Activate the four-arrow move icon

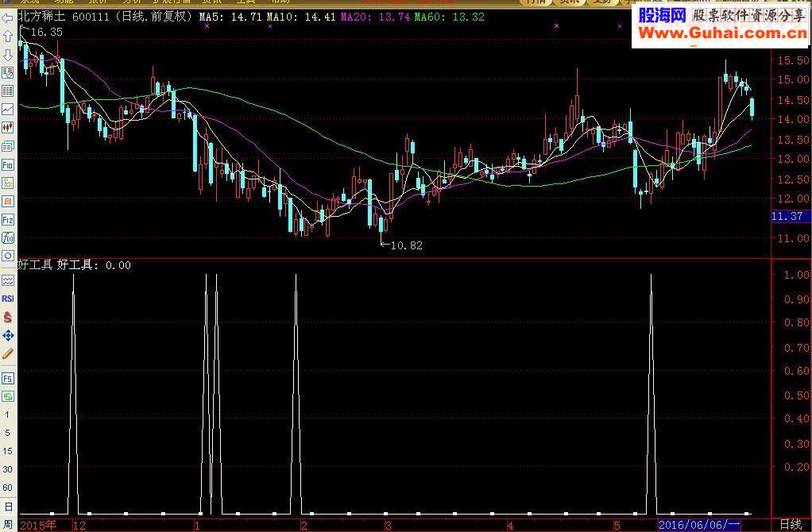[x=7, y=336]
